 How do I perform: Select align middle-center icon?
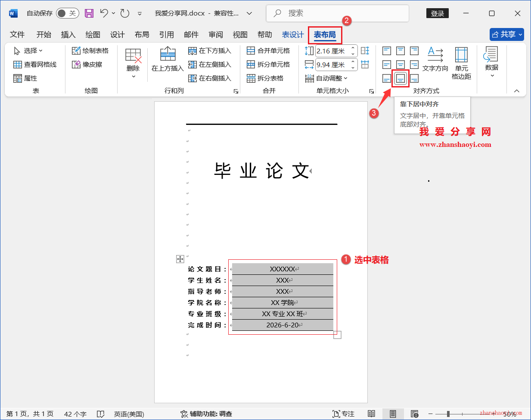(x=401, y=65)
